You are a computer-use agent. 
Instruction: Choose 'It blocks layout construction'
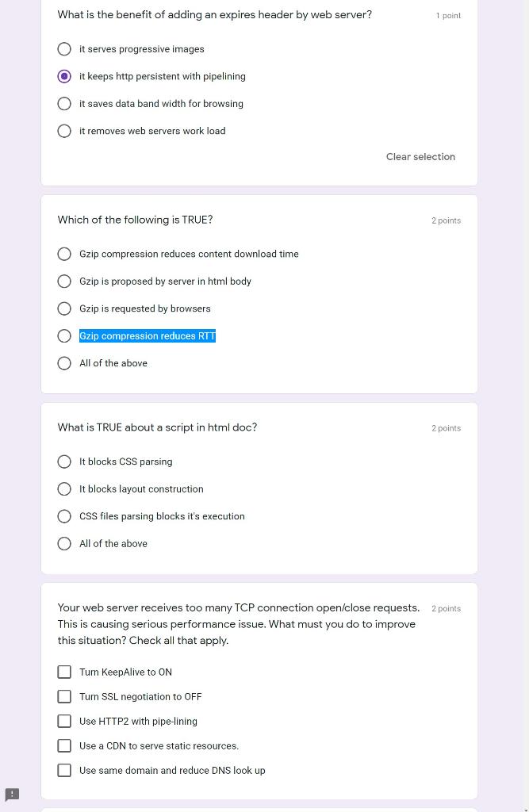pos(64,488)
